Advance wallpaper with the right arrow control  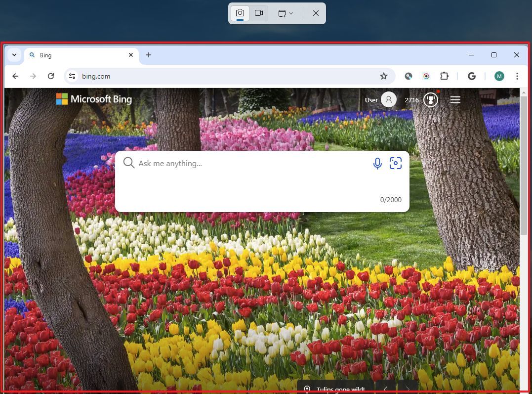click(x=408, y=389)
